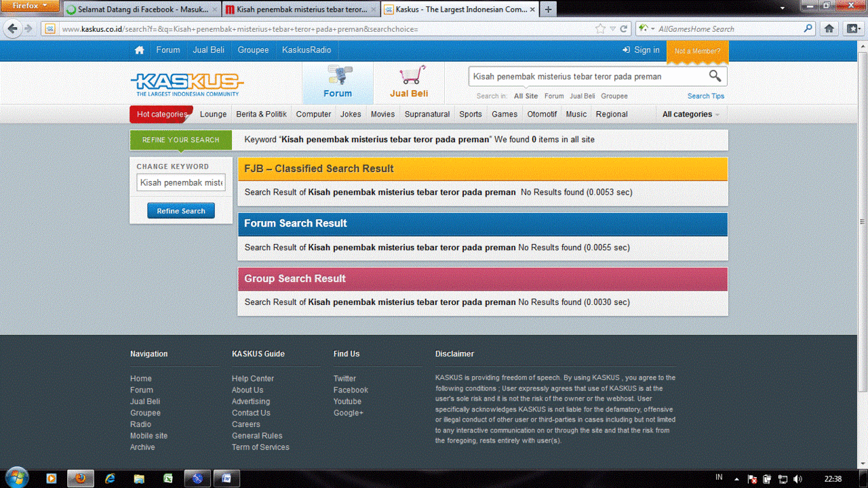This screenshot has width=868, height=488.
Task: Open the Otomotif category
Action: click(542, 114)
